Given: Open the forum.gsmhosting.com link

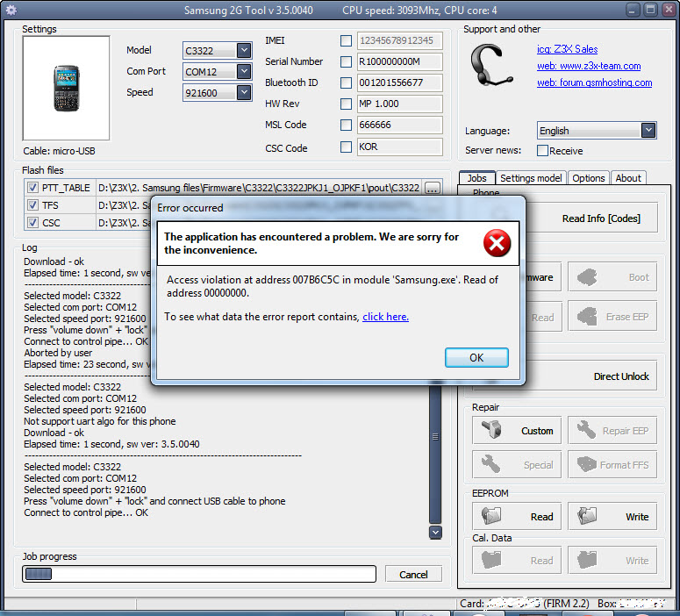Looking at the screenshot, I should (x=594, y=82).
